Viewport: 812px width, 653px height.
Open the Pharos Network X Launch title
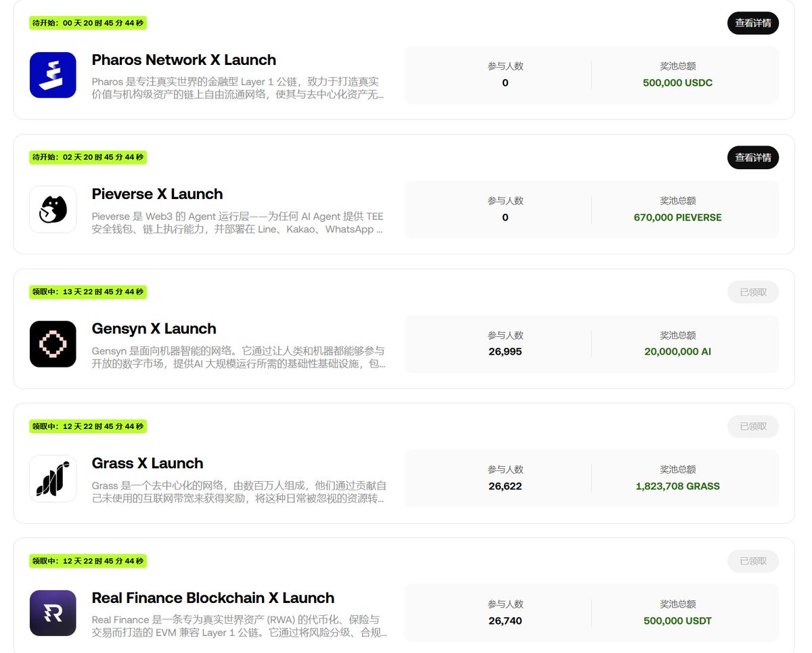184,60
